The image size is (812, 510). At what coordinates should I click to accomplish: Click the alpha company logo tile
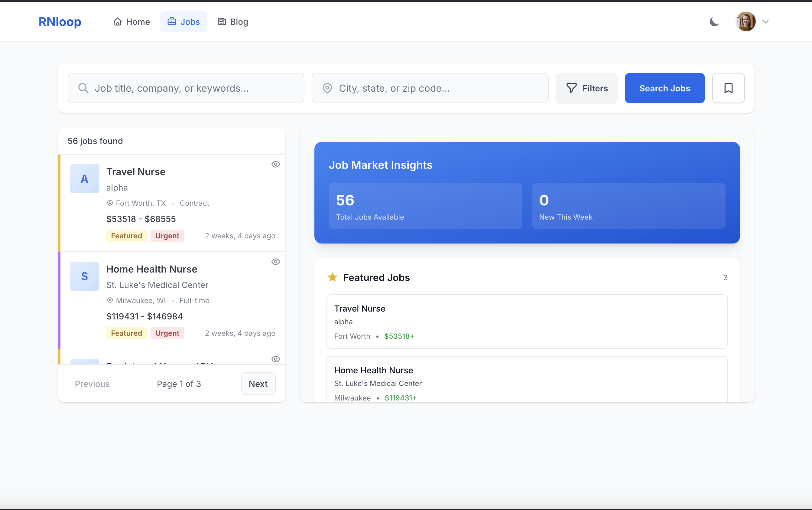[84, 179]
